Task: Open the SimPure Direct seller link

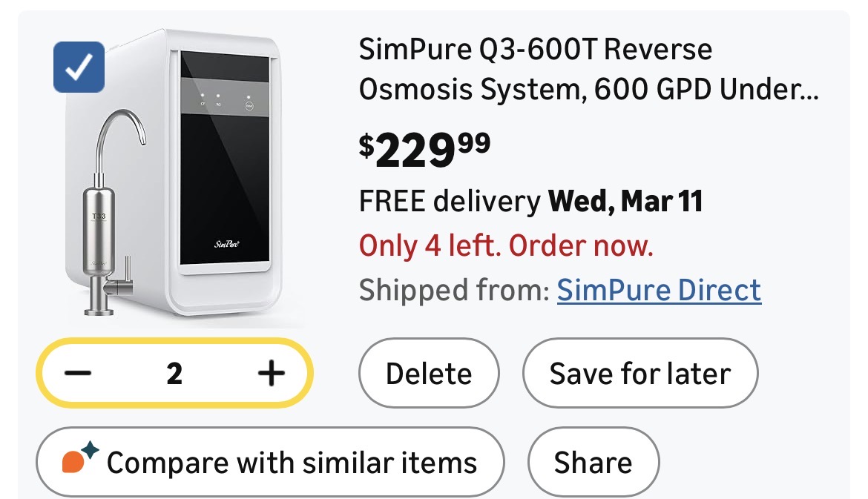Action: [659, 290]
